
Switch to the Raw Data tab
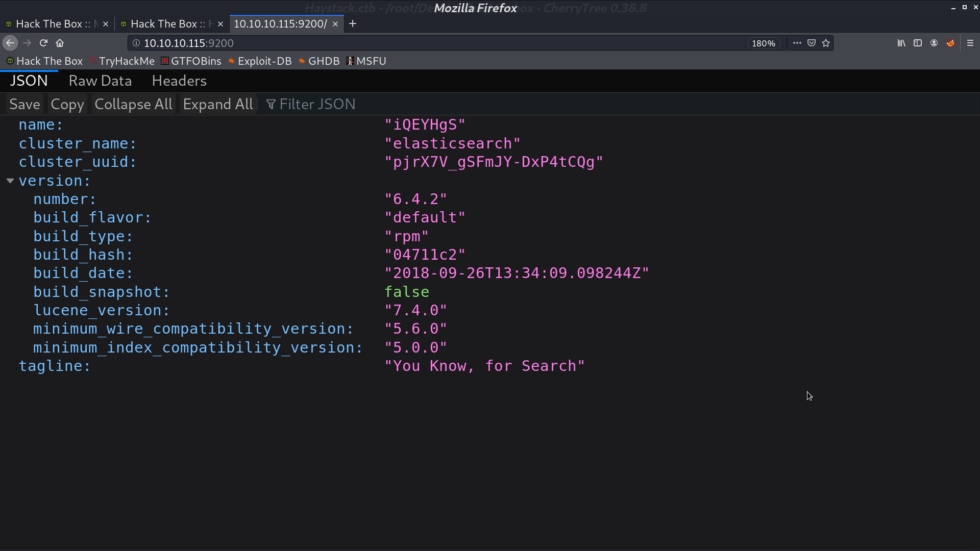[x=100, y=81]
